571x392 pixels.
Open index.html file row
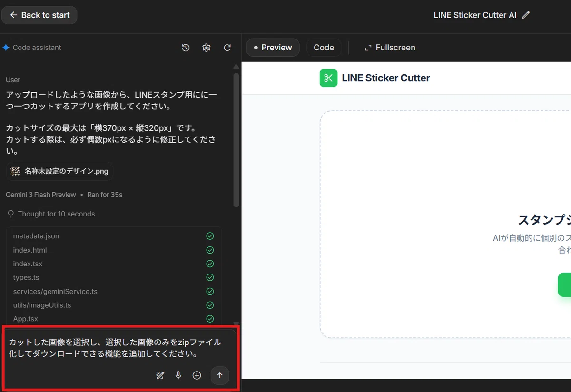coord(114,250)
